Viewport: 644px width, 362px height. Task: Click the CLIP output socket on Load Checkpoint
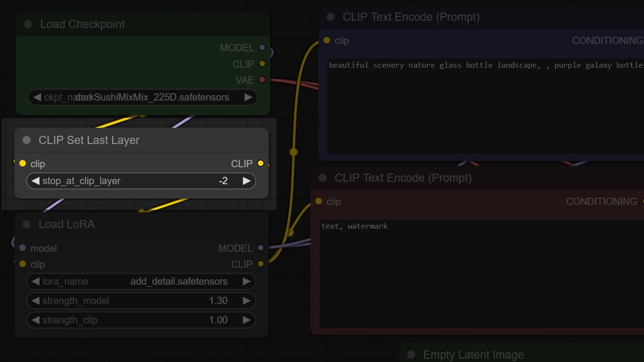[262, 63]
